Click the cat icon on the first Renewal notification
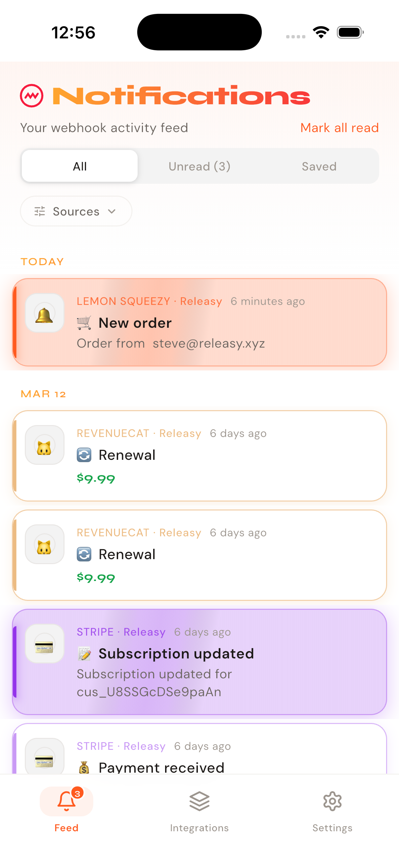The image size is (399, 868). pyautogui.click(x=44, y=445)
